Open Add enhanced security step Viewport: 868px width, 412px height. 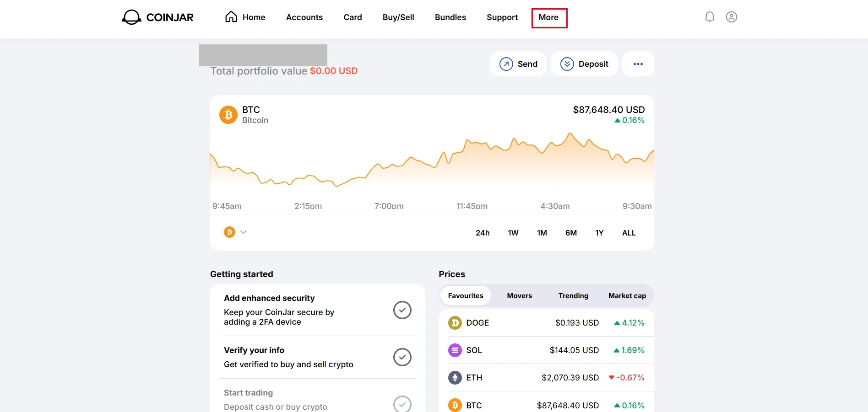click(318, 310)
